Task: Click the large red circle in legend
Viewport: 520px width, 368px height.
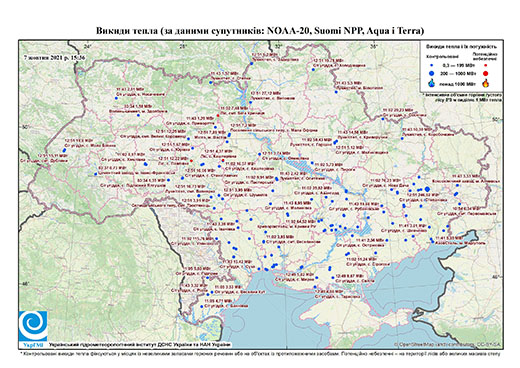Action: (485, 73)
